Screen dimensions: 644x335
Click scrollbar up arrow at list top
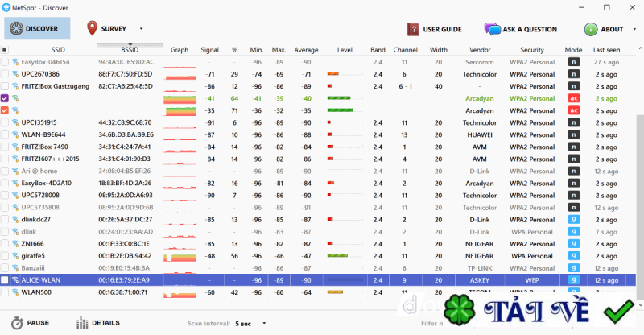click(x=640, y=48)
